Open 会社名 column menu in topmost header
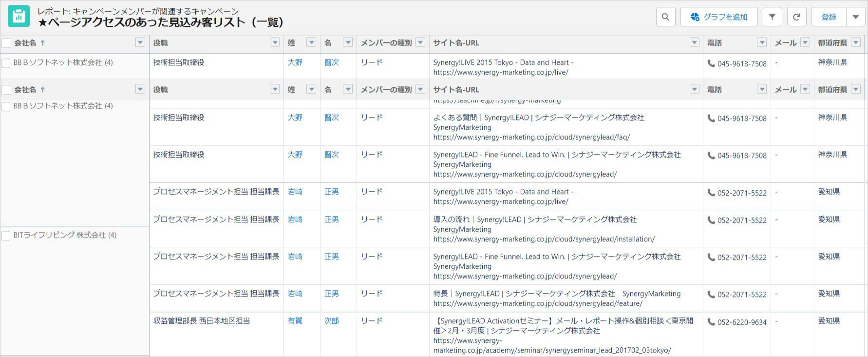Viewport: 868px width, 357px height. [x=140, y=42]
